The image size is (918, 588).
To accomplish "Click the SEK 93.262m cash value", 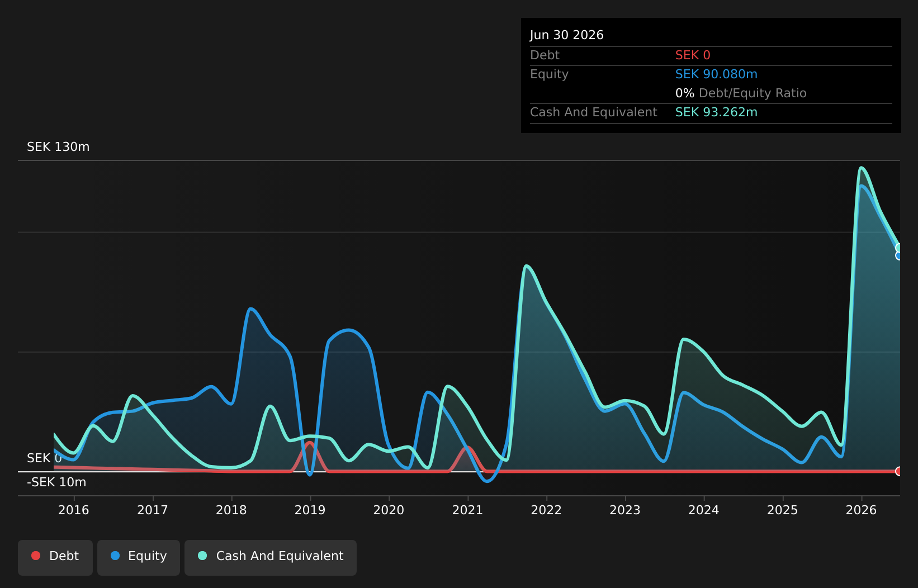I will (716, 112).
